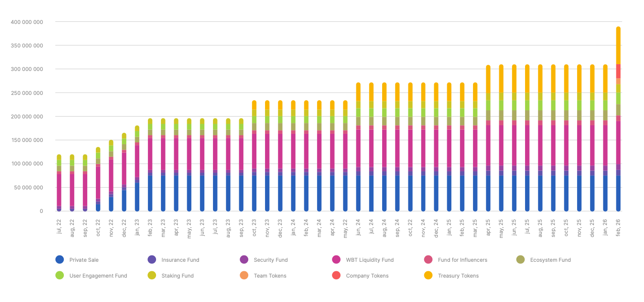
Task: Select the red Company Tokens segment in feb, 26 bar
Action: [618, 71]
